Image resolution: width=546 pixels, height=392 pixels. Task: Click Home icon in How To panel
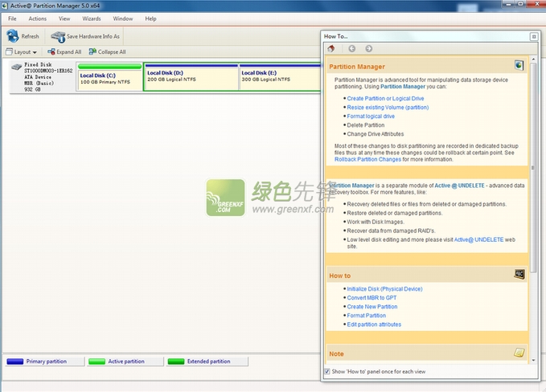tap(331, 49)
